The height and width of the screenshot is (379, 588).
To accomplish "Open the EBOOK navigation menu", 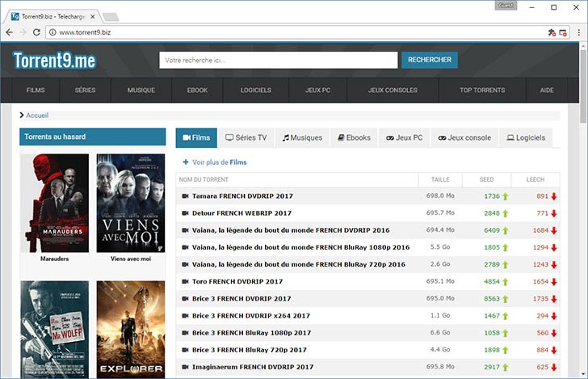I will click(197, 90).
